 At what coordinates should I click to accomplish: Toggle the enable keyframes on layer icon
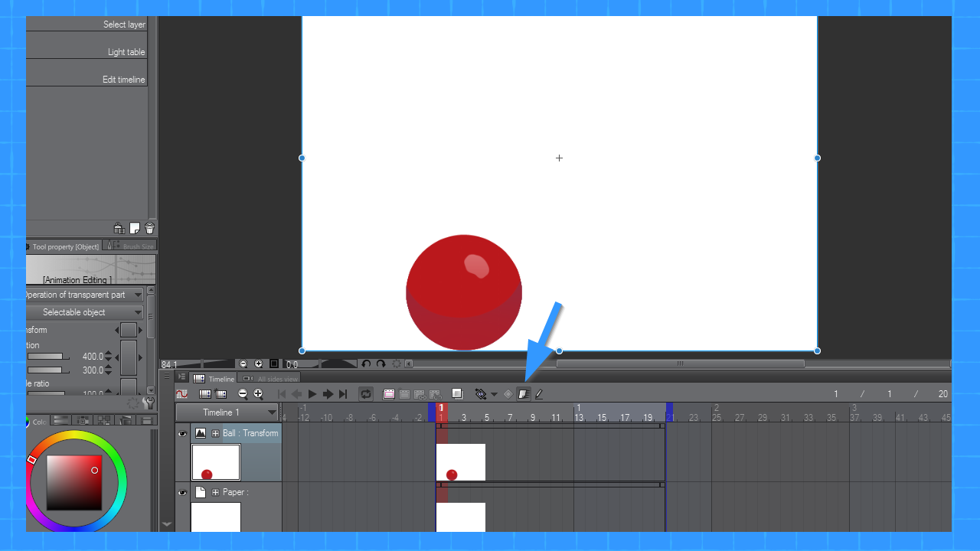coord(480,394)
